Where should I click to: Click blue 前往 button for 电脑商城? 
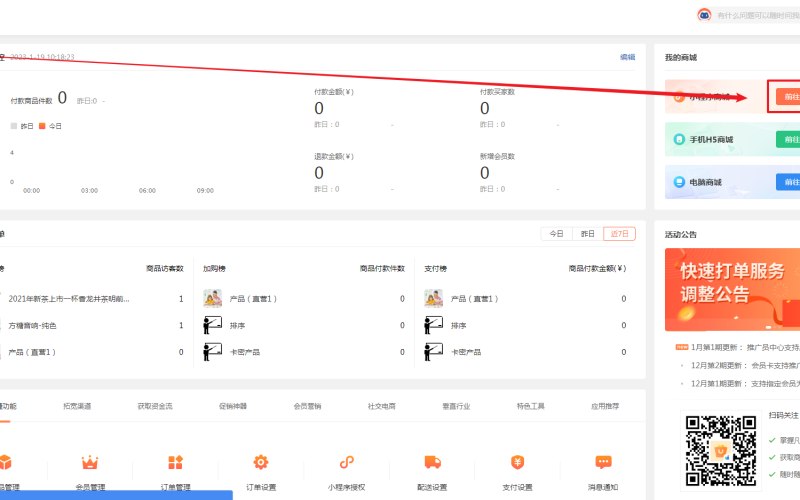pyautogui.click(x=788, y=182)
